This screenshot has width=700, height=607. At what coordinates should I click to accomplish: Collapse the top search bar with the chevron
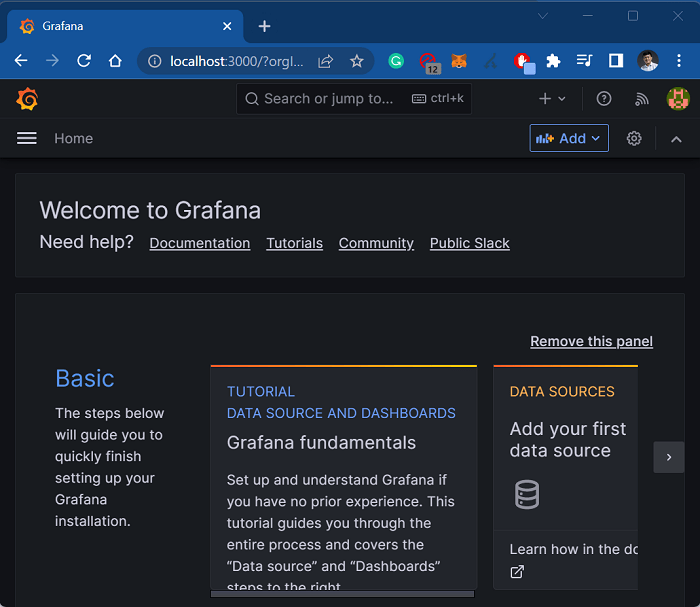676,139
